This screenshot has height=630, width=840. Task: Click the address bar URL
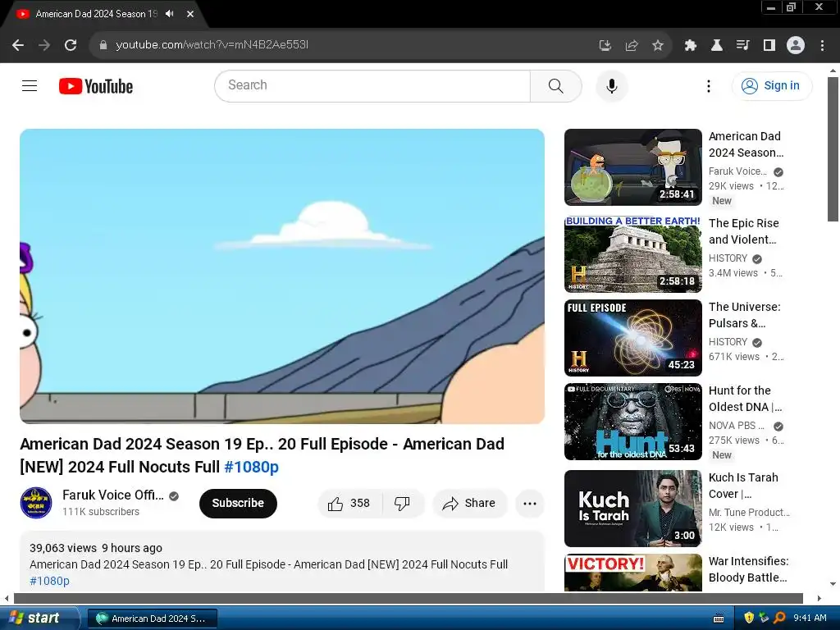212,45
